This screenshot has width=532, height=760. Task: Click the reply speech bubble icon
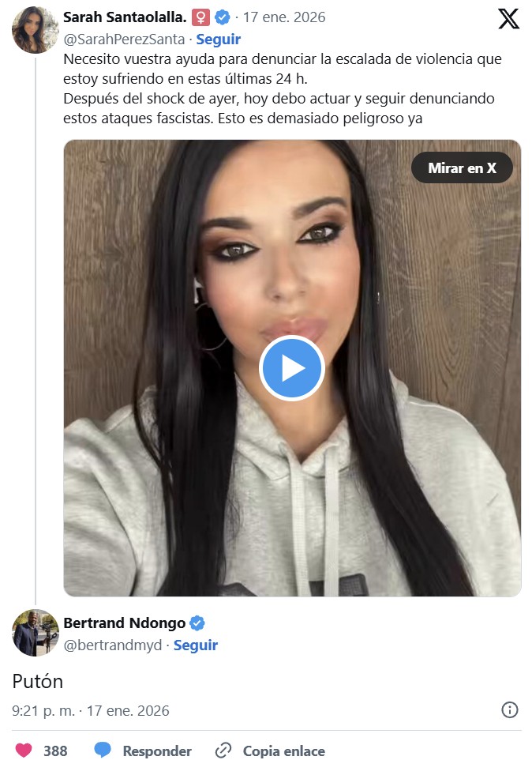tap(103, 750)
